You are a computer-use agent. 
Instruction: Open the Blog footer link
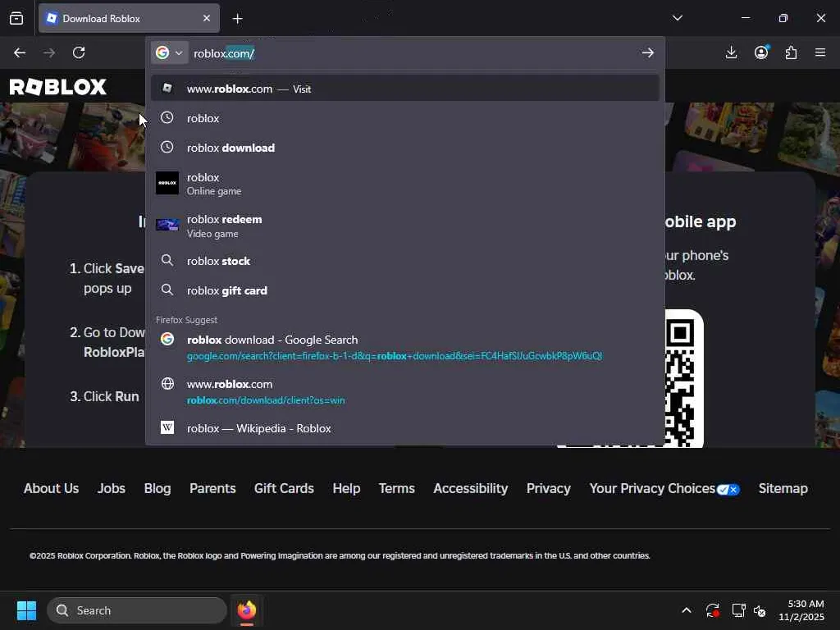(157, 489)
